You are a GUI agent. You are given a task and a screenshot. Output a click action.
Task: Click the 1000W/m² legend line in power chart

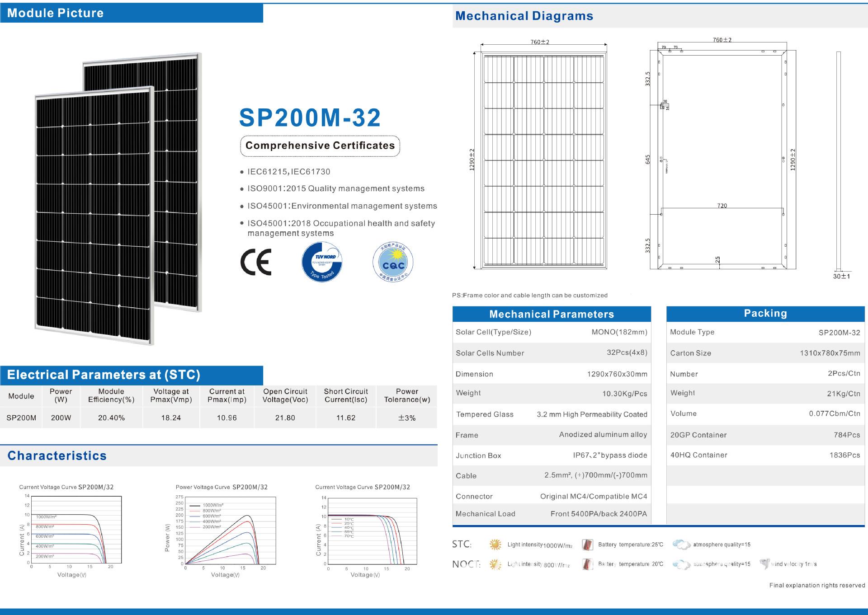coord(195,505)
